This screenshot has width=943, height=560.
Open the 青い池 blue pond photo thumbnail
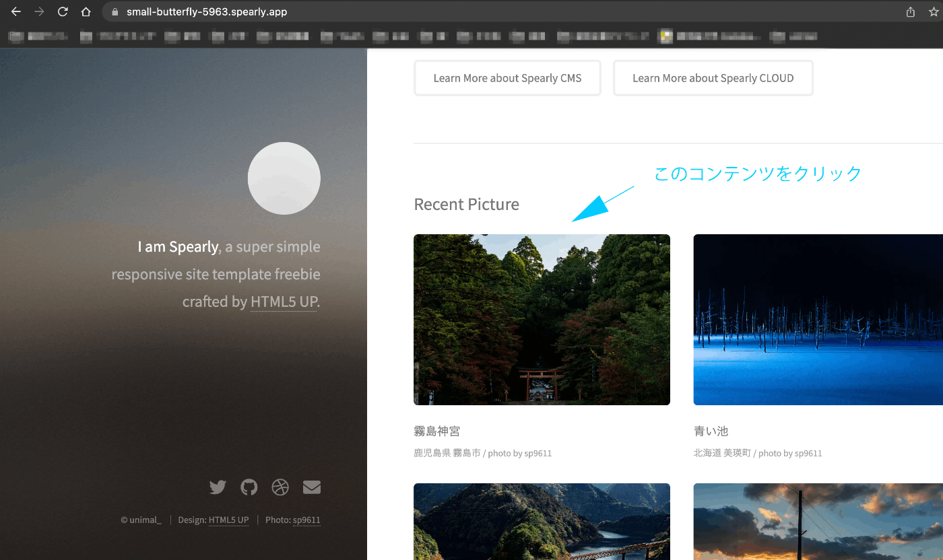pos(818,320)
